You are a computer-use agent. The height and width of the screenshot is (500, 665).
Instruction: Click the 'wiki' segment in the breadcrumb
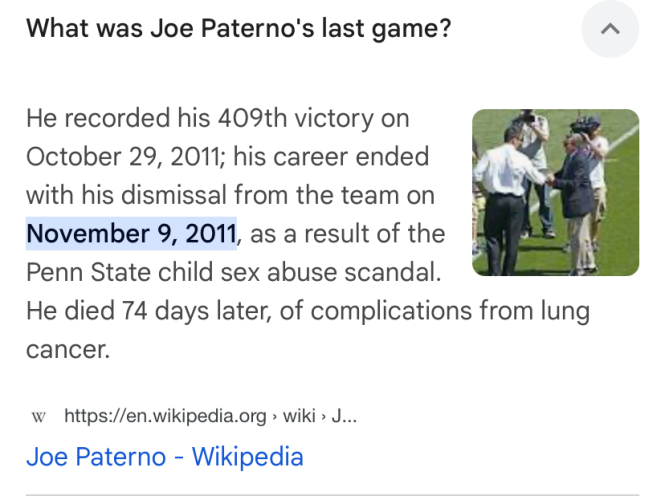point(299,416)
